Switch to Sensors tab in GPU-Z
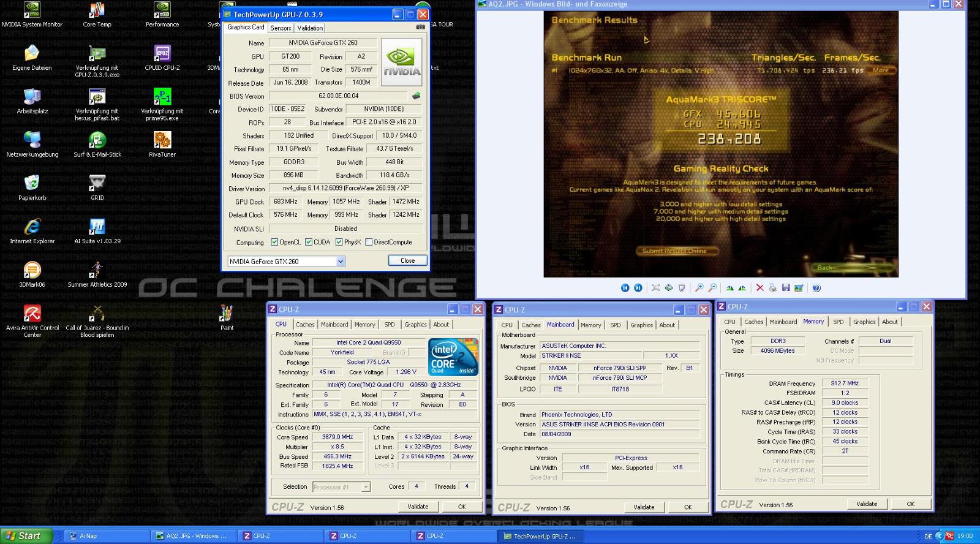 (281, 28)
